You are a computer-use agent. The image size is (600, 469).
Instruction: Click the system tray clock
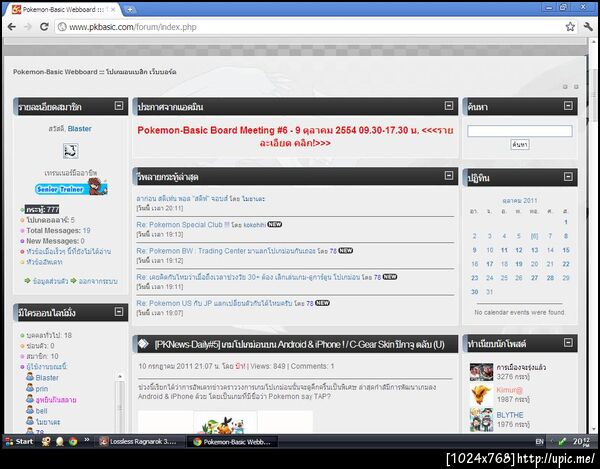coord(582,442)
